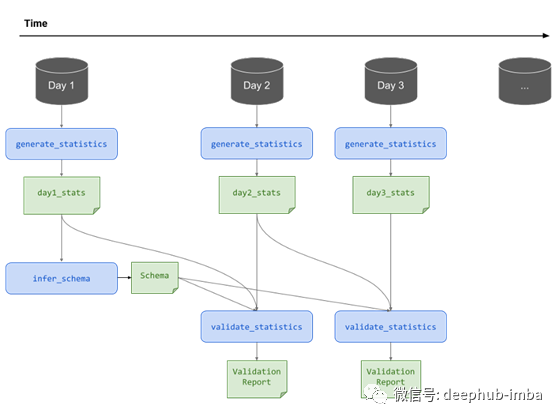The width and height of the screenshot is (560, 420).
Task: Click the deephub-imba watermark text
Action: [x=492, y=395]
